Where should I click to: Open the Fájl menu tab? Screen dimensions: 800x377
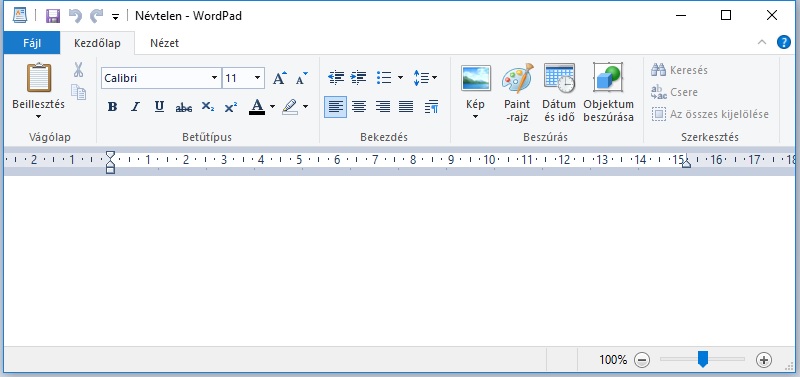point(32,43)
